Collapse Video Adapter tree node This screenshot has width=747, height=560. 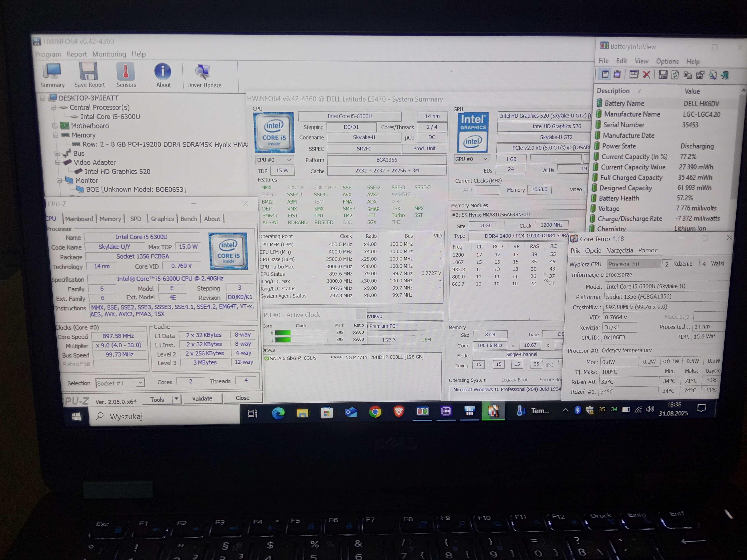[58, 162]
